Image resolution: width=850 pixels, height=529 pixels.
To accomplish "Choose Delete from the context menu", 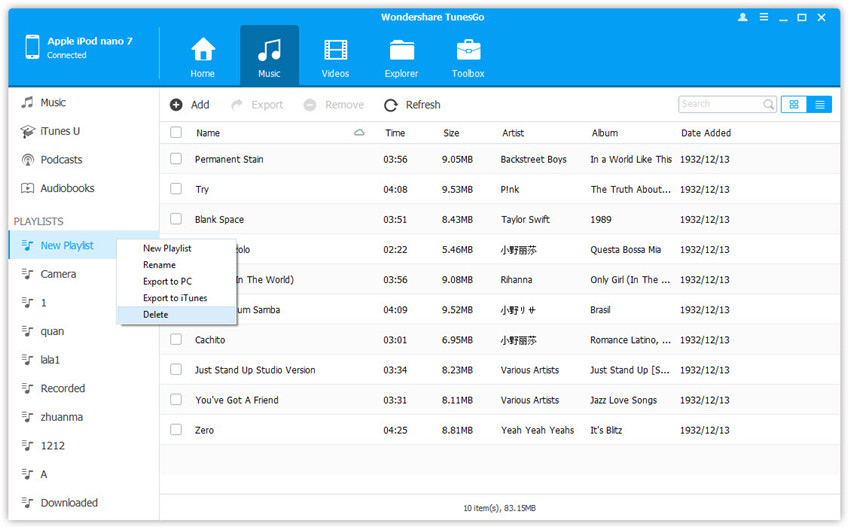I will (x=156, y=315).
